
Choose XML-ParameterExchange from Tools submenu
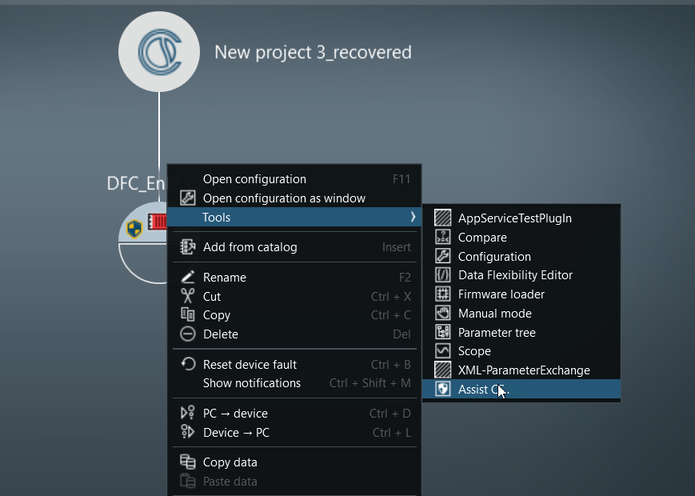[523, 370]
